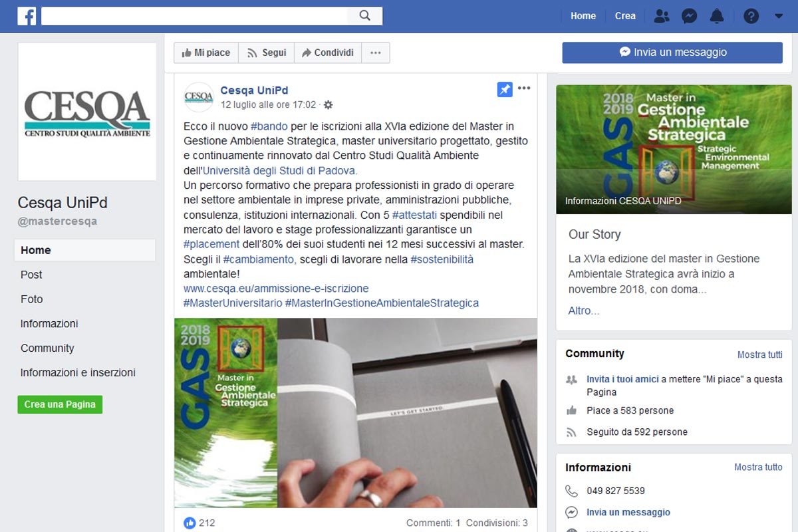
Task: Open the Messenger icon in top bar
Action: 689,16
